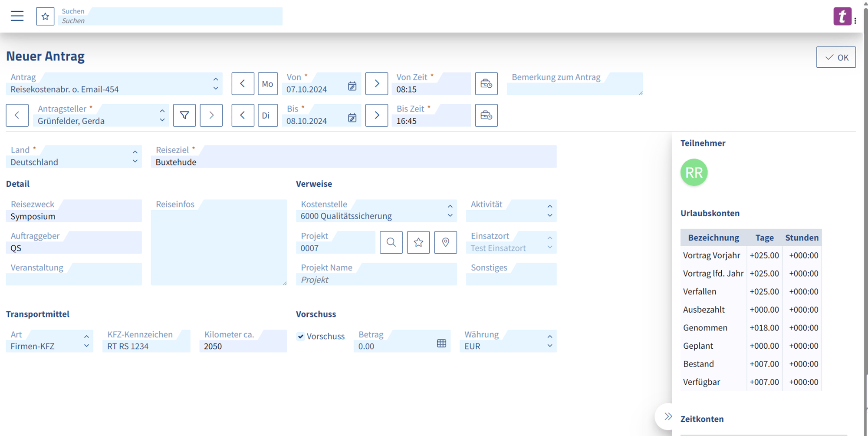Click the location pin icon near Projekt
868x436 pixels.
pos(445,242)
